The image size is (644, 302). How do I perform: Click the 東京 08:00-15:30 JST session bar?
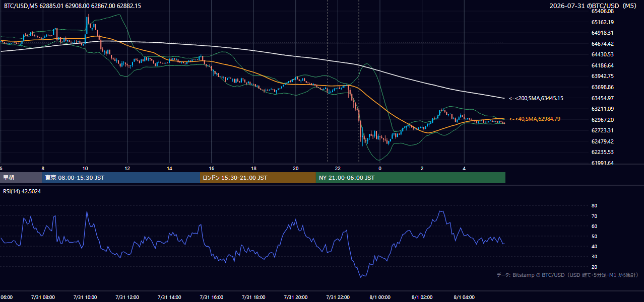click(121, 178)
